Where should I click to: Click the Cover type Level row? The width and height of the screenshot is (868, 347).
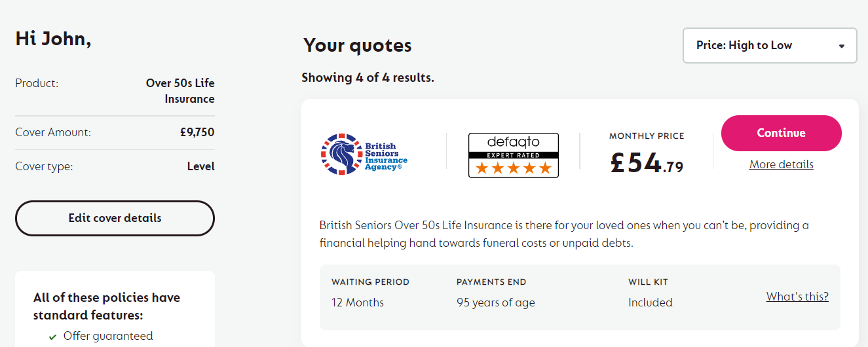coord(115,166)
